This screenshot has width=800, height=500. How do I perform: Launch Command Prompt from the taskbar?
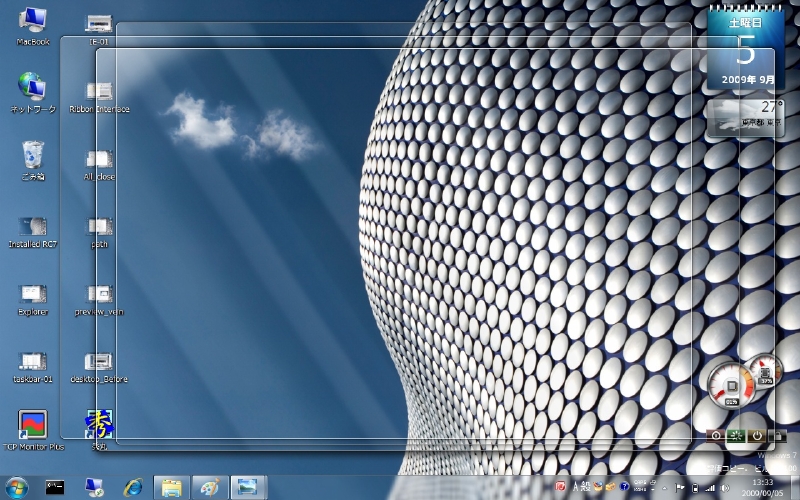pyautogui.click(x=55, y=488)
